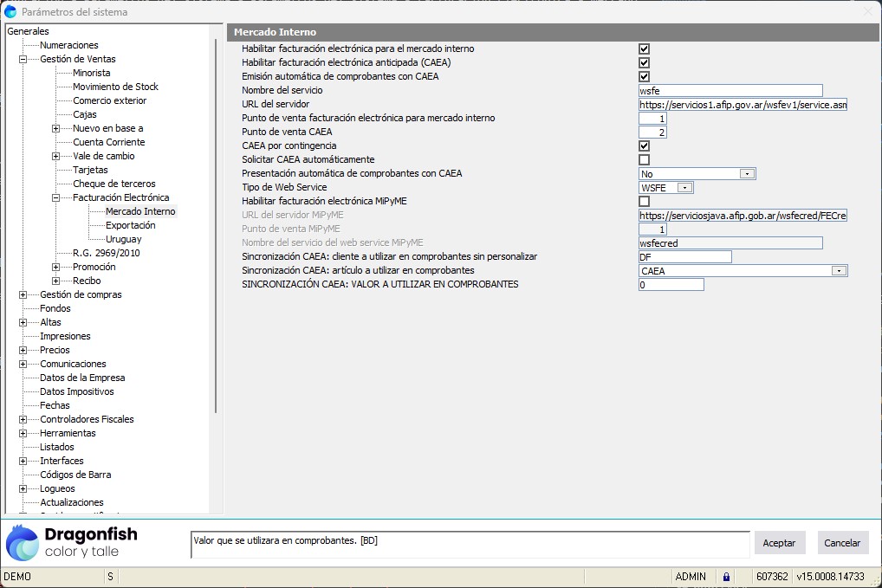
Task: Click the Nombre del servicio input field
Action: [x=730, y=90]
